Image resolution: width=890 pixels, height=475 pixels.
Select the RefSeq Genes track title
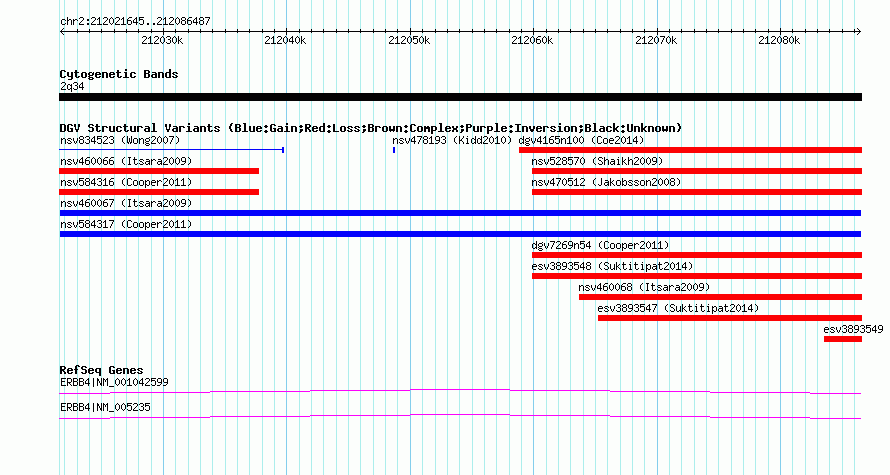point(102,370)
